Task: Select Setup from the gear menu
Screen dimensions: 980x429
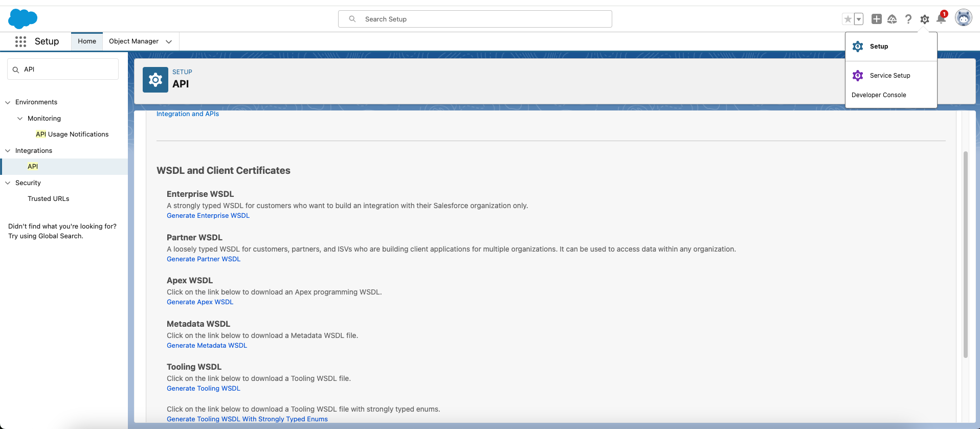Action: point(891,47)
